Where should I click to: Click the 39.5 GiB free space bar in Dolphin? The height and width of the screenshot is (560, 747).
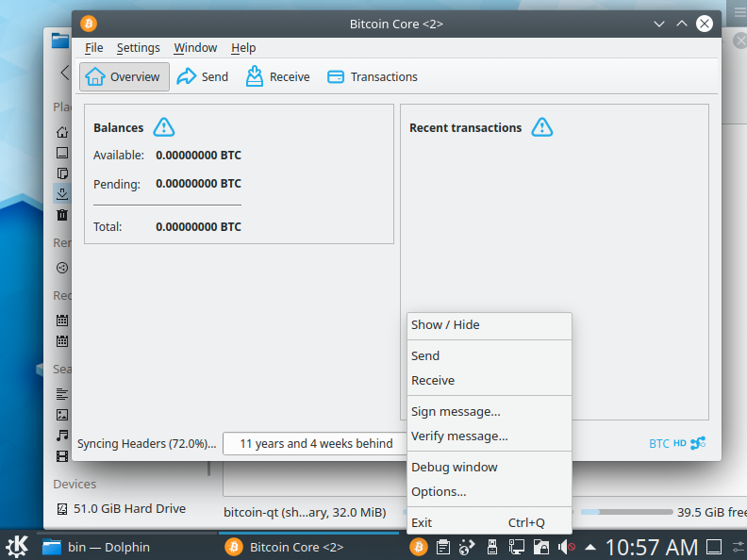click(626, 512)
